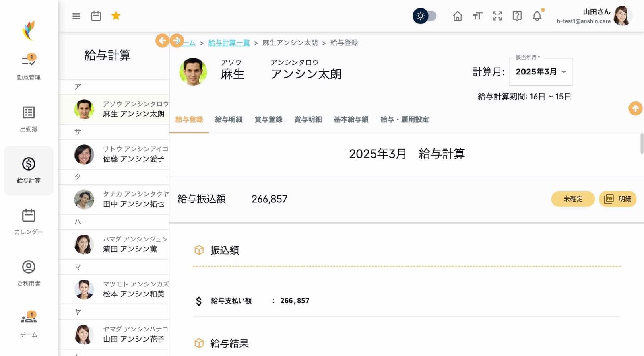Open user profile avatar of 山田さん
Image resolution: width=644 pixels, height=356 pixels.
point(622,16)
